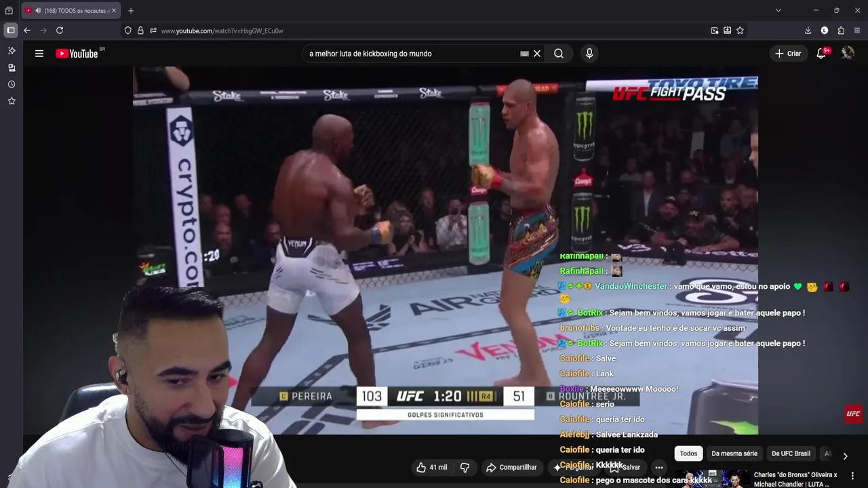Open the sidebar synced tabs icon
868x488 pixels.
(12, 68)
